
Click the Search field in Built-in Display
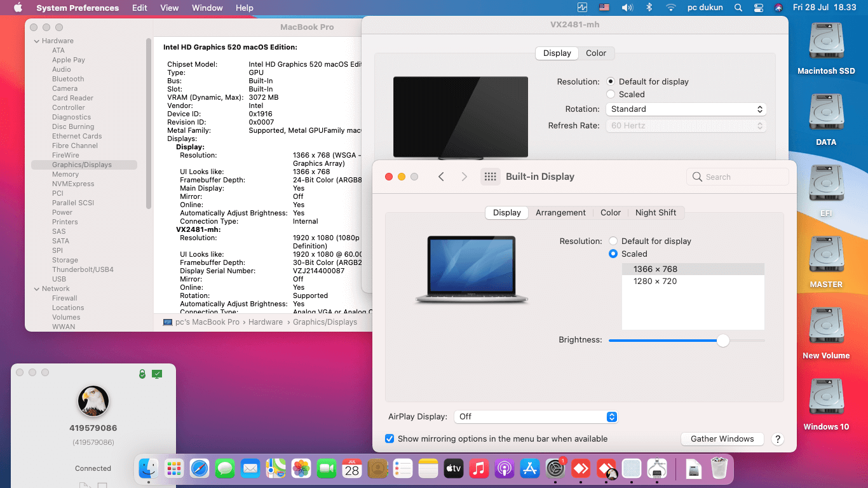[x=737, y=177]
